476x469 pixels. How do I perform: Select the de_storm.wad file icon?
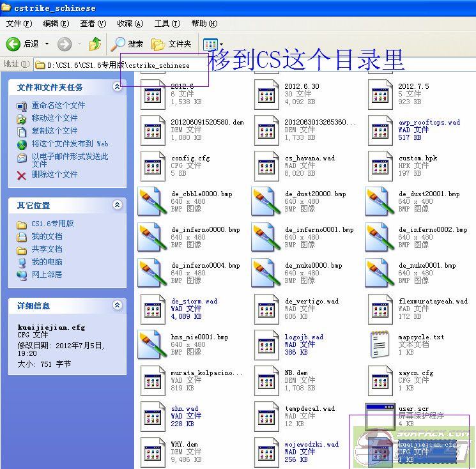coord(152,309)
